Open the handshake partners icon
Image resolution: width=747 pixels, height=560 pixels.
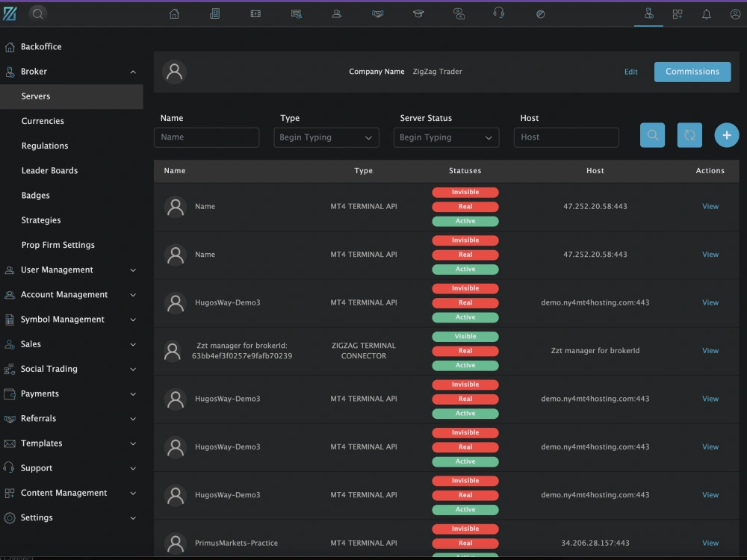point(378,13)
